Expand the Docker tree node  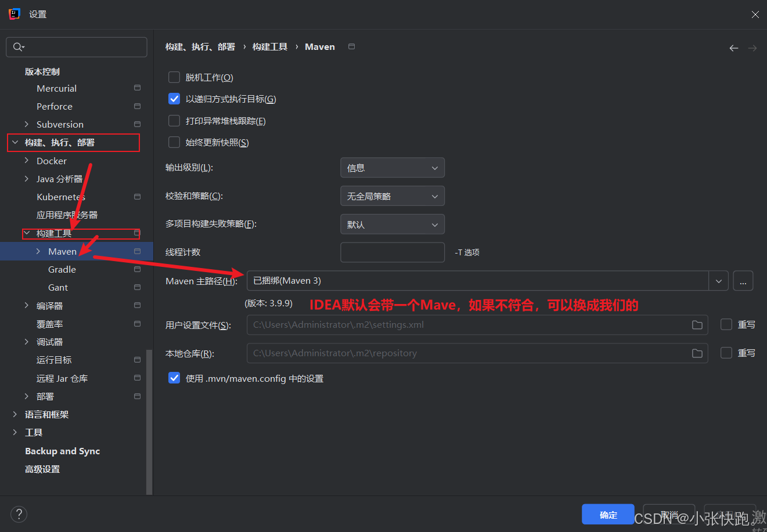click(26, 161)
